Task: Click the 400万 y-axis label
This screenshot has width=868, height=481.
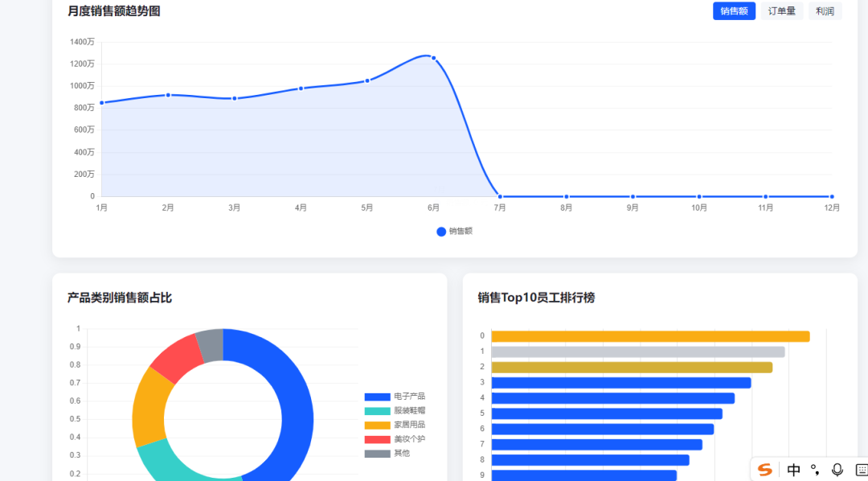Action: (84, 152)
